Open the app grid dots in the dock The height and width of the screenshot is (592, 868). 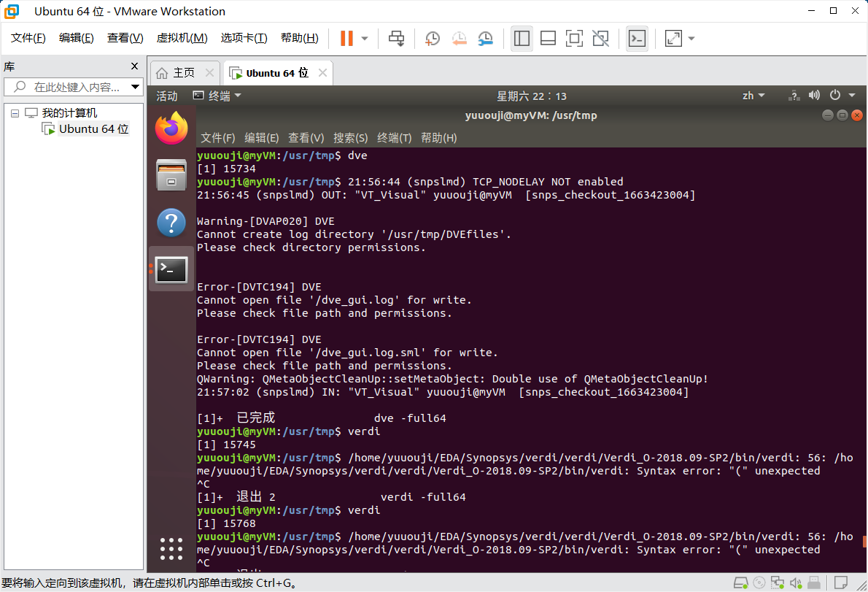[171, 549]
